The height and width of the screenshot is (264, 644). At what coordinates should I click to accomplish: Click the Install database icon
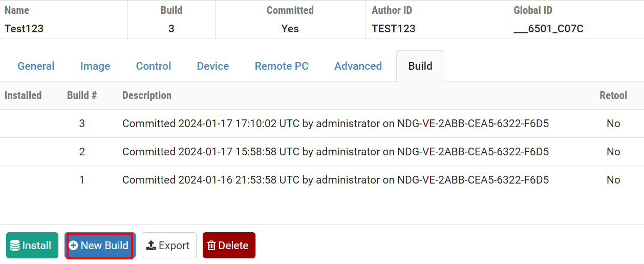point(15,246)
